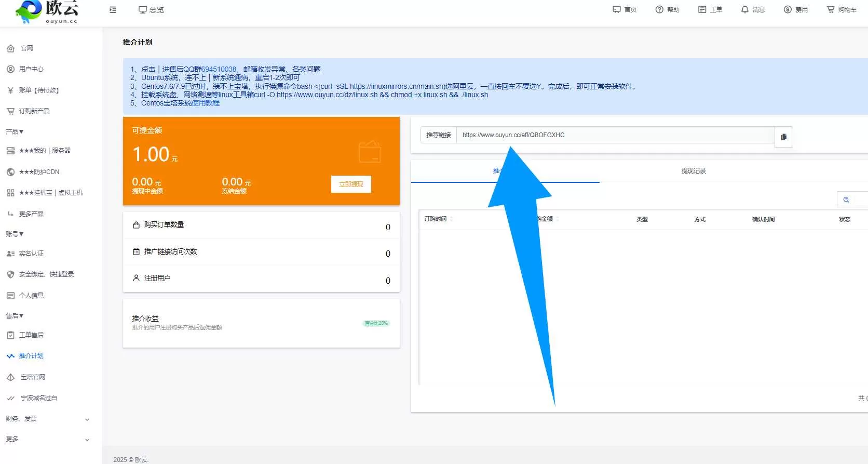Copy the referral link with the copy icon

pyautogui.click(x=783, y=137)
